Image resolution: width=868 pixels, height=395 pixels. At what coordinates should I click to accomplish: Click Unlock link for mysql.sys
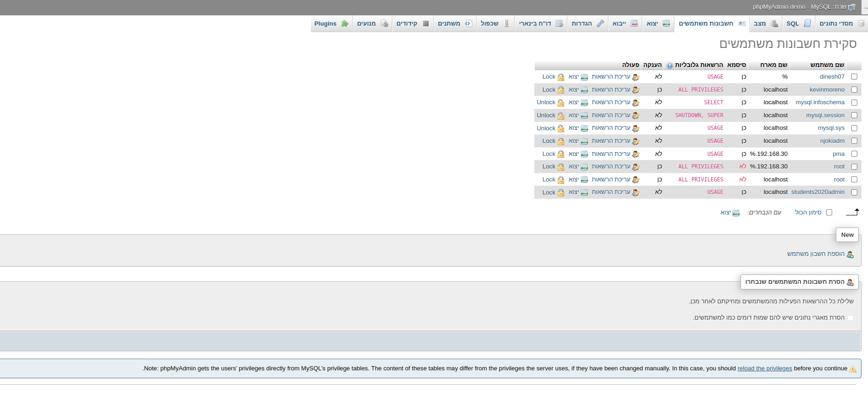[546, 128]
